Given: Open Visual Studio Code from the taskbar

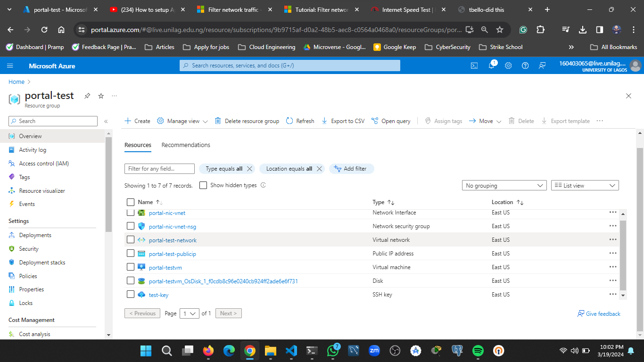Looking at the screenshot, I should pos(291,351).
